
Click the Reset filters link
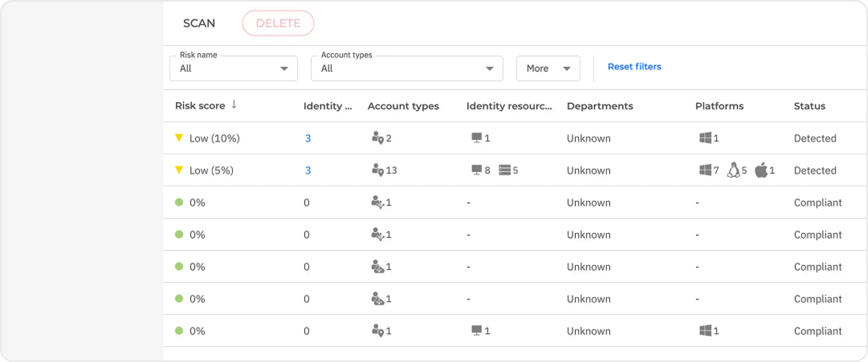pos(634,66)
